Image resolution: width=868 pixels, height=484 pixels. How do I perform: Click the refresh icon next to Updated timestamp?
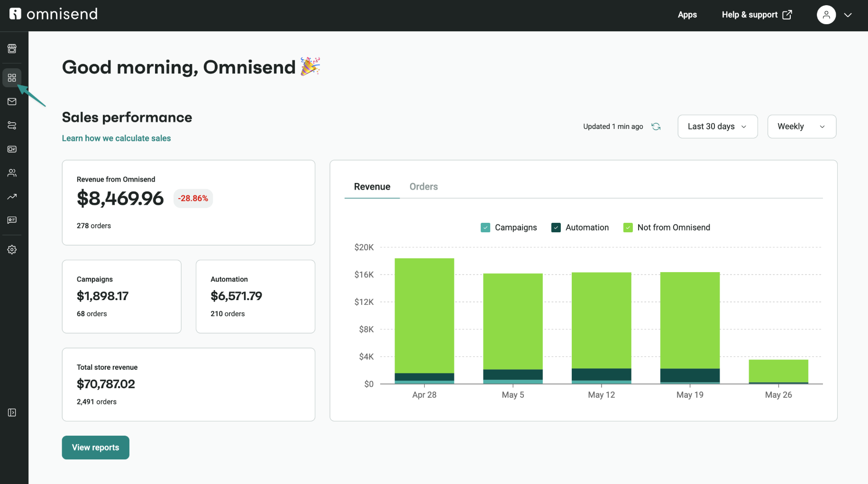pyautogui.click(x=656, y=126)
